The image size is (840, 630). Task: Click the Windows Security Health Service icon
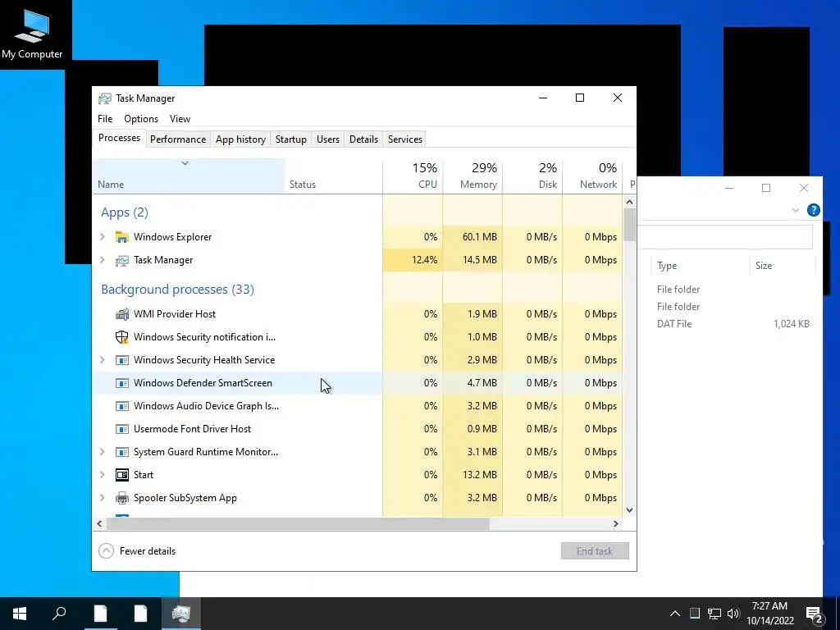tap(122, 360)
